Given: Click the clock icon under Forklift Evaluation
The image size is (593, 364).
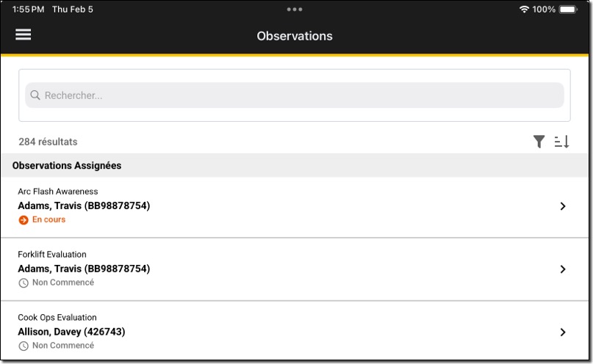Looking at the screenshot, I should [24, 283].
